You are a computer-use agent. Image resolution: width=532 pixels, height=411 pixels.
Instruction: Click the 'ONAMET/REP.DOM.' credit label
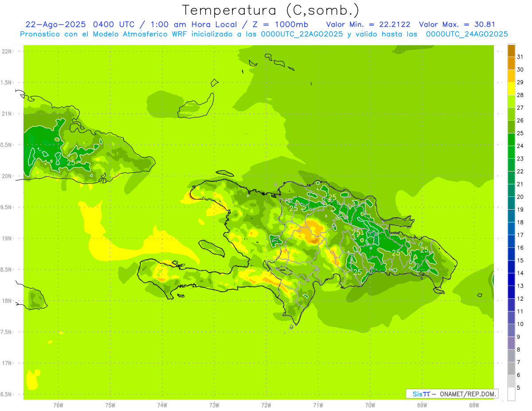468,394
